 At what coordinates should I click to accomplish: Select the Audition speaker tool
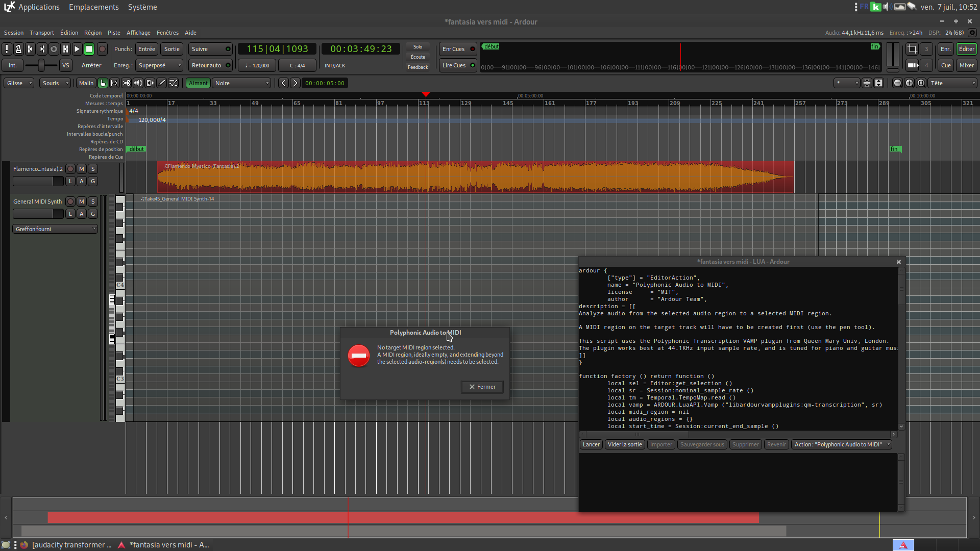(x=138, y=83)
